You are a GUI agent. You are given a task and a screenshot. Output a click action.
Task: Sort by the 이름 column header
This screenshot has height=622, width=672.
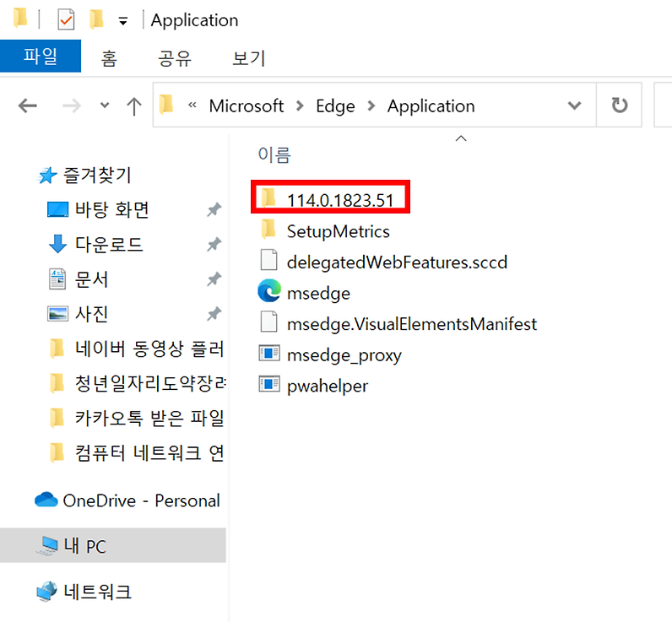click(274, 154)
